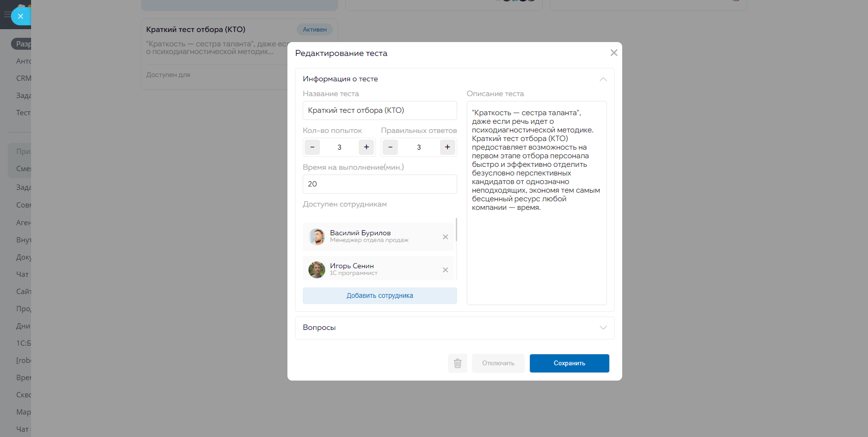Decrease Правильных ответов with minus button
Screen dimensions: 868x437
[x=390, y=147]
